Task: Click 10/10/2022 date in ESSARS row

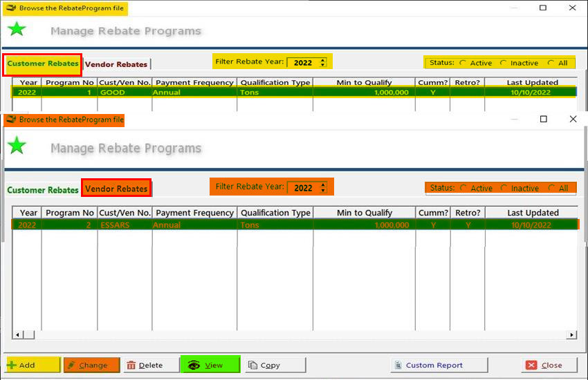Action: coord(531,225)
